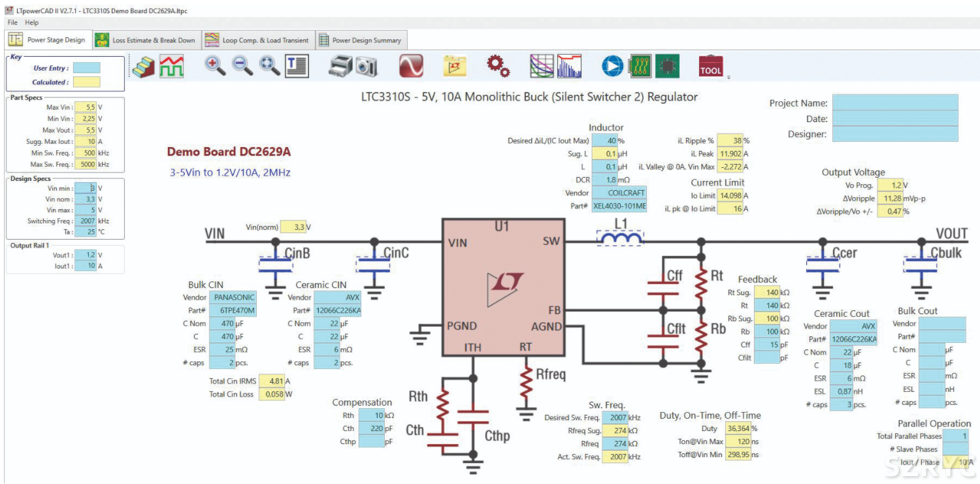Click the fit-to-window zoom icon

click(x=269, y=65)
